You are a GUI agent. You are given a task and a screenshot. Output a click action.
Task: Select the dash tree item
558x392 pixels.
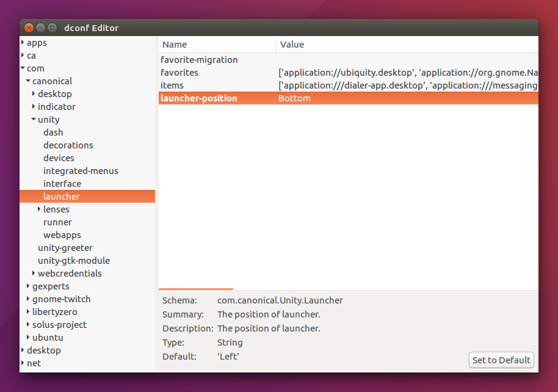coord(53,132)
